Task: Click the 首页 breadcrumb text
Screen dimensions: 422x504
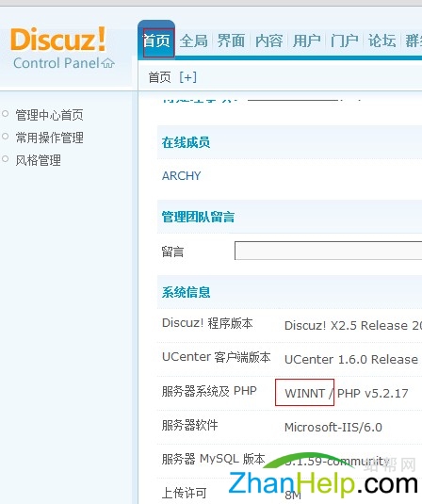Action: 159,77
